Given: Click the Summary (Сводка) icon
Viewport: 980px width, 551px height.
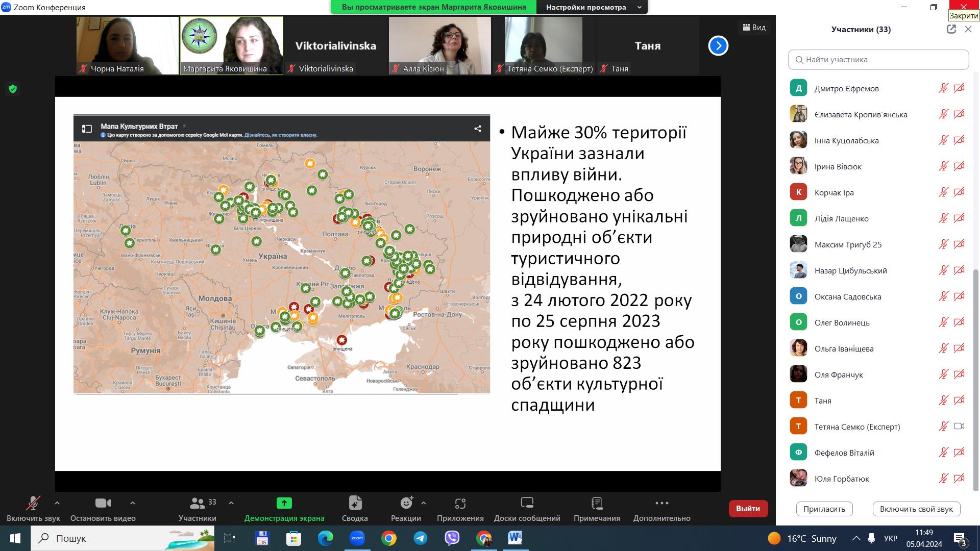Looking at the screenshot, I should coord(355,504).
